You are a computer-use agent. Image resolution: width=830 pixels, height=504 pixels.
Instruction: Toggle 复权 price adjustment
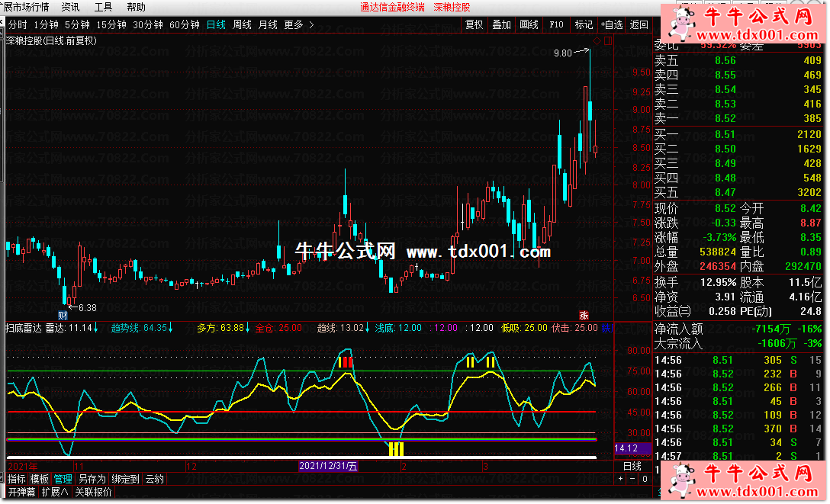pos(475,24)
